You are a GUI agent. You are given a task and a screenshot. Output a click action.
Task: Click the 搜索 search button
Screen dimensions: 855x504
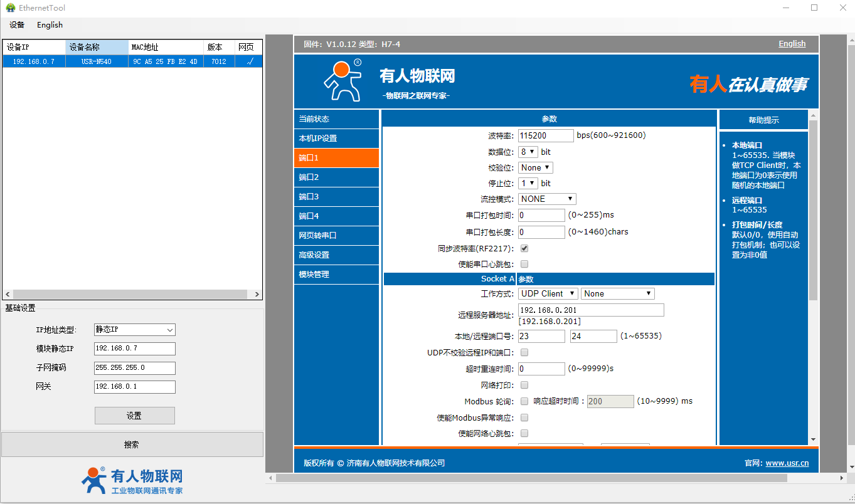coord(132,444)
